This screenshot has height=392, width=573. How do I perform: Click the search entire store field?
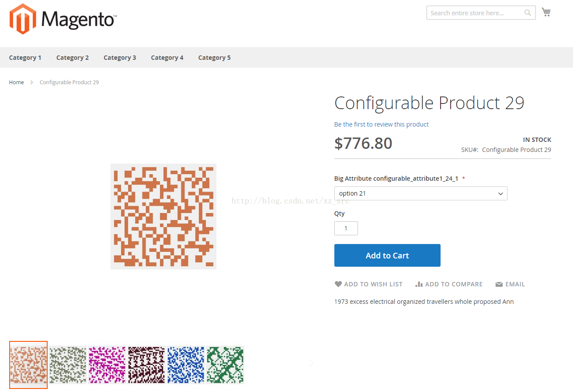[476, 13]
